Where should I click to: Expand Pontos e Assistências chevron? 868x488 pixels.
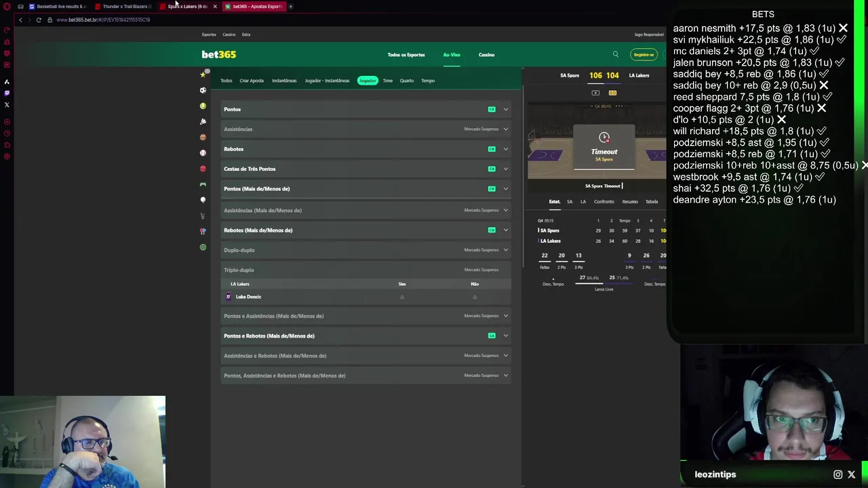tap(505, 316)
